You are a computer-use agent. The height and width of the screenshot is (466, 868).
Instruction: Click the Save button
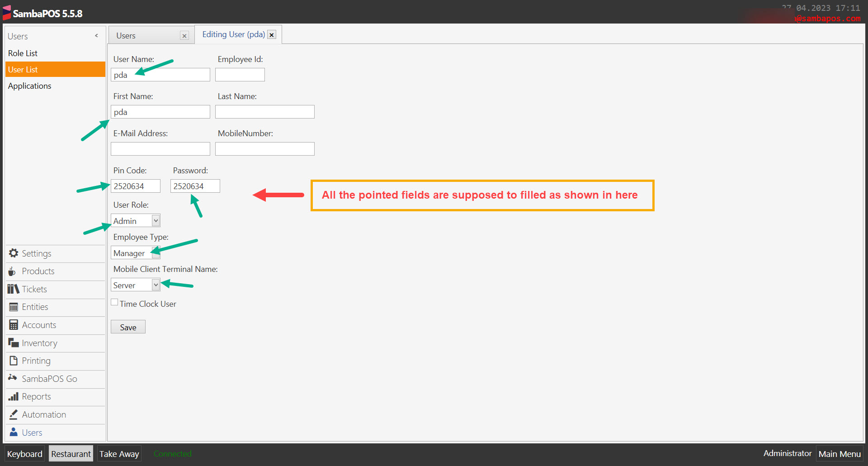(128, 327)
